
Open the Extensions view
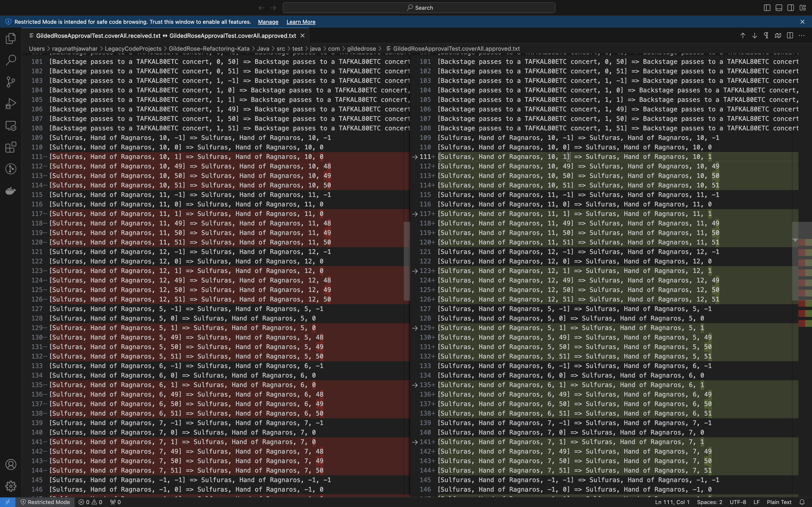[x=11, y=147]
